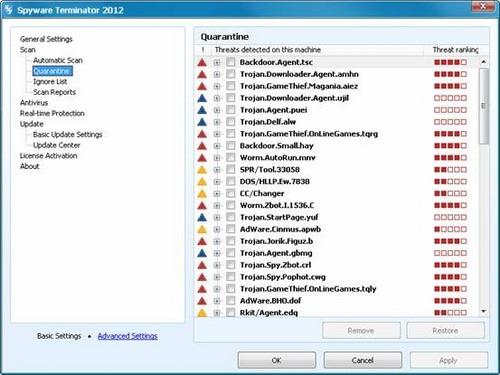This screenshot has height=375, width=500.
Task: Click the Advanced Settings link
Action: (127, 336)
